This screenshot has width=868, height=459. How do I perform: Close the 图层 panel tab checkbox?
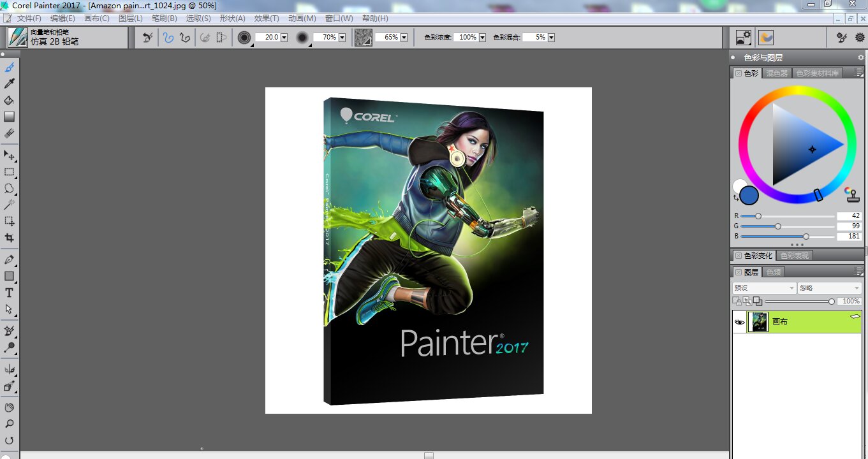tap(739, 272)
